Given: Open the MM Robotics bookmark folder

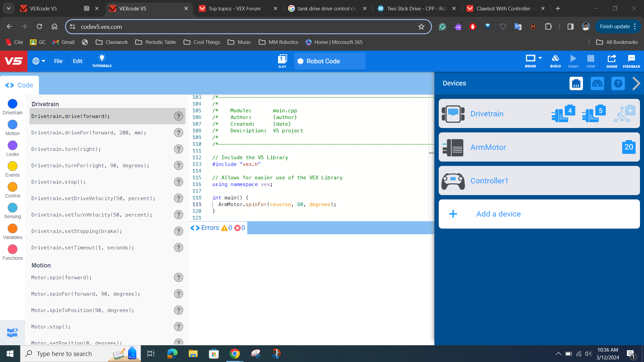Looking at the screenshot, I should (278, 42).
